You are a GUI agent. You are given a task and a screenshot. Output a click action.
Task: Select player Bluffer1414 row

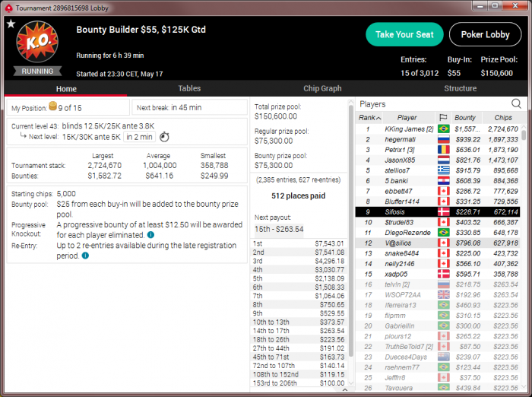(x=437, y=202)
